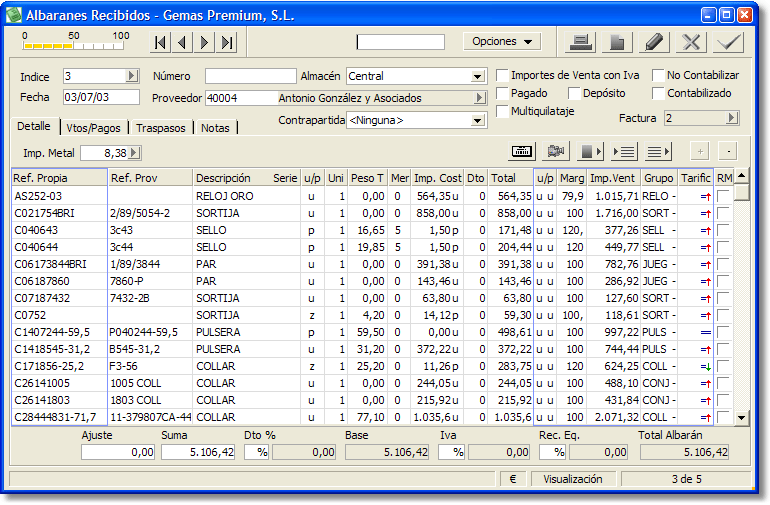Click the blue equals icon in C1407244-59,5 row

click(x=706, y=333)
